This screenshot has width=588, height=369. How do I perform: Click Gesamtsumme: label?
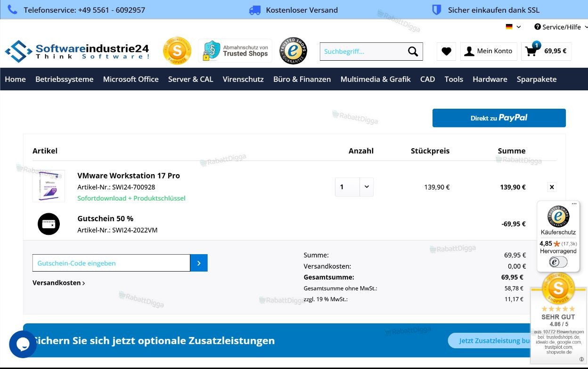(329, 277)
